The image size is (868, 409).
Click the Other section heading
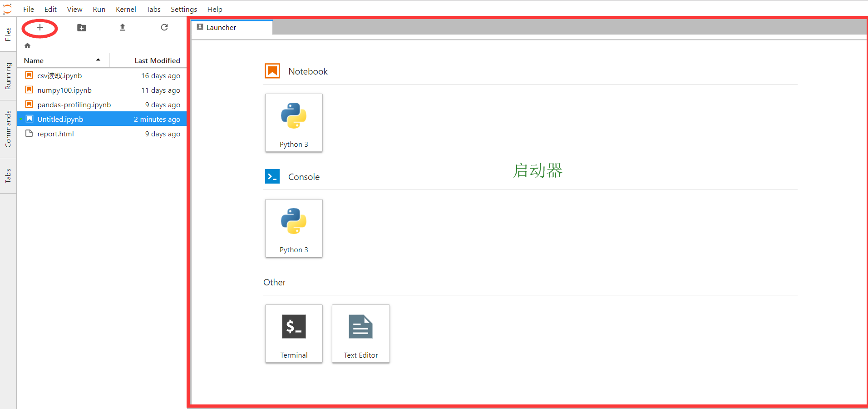click(x=274, y=282)
